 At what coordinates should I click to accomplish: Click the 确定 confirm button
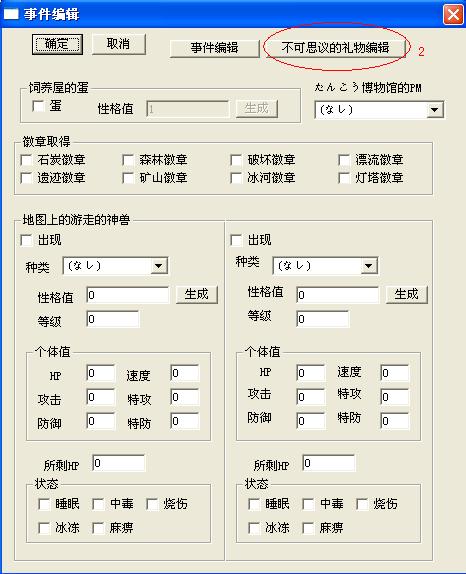coord(57,44)
